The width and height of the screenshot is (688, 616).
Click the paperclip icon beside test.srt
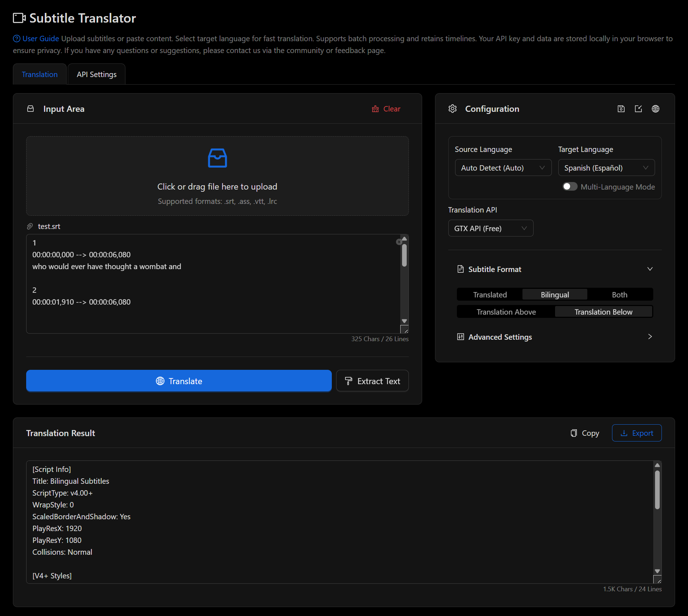[x=30, y=226]
